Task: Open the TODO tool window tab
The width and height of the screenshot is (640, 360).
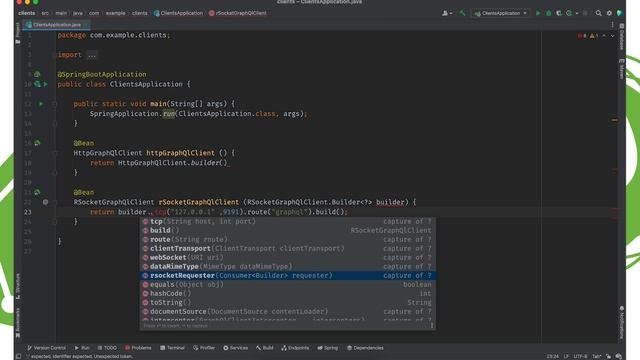Action: click(x=107, y=348)
